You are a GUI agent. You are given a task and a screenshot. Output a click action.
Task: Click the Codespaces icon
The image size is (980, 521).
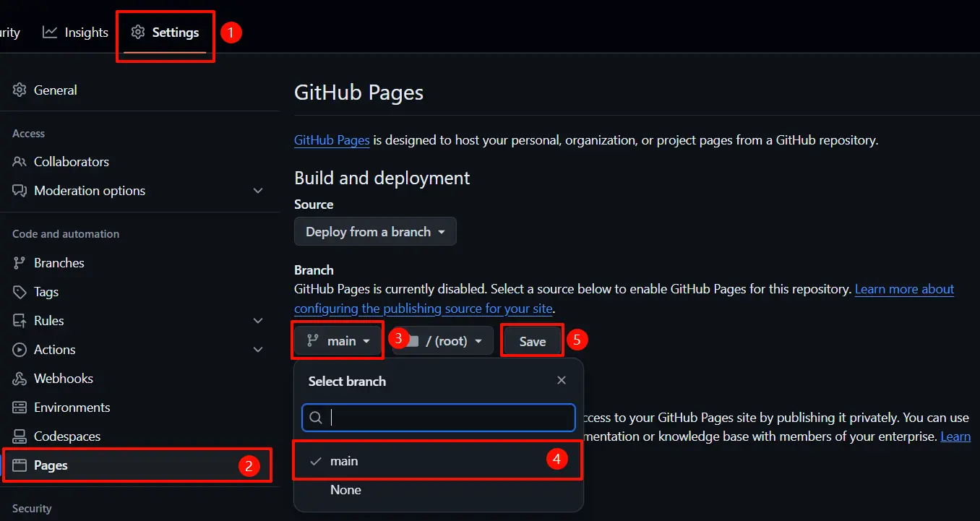(20, 436)
